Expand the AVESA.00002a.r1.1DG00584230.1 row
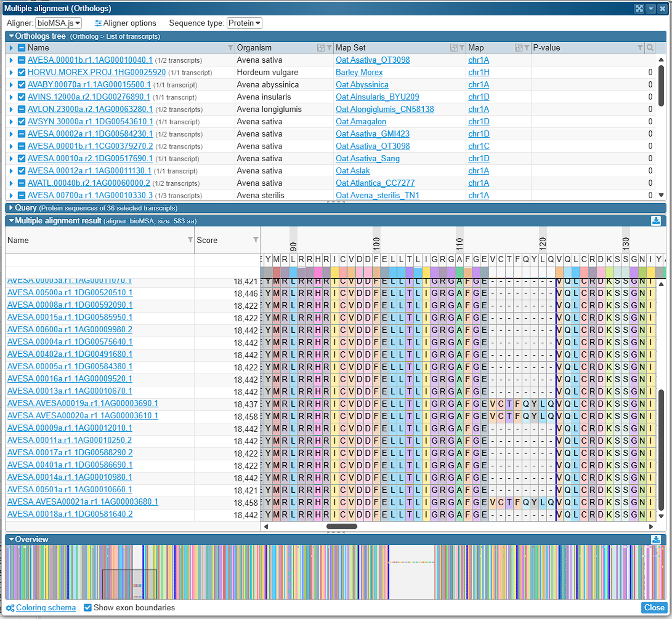672x619 pixels. pyautogui.click(x=11, y=134)
